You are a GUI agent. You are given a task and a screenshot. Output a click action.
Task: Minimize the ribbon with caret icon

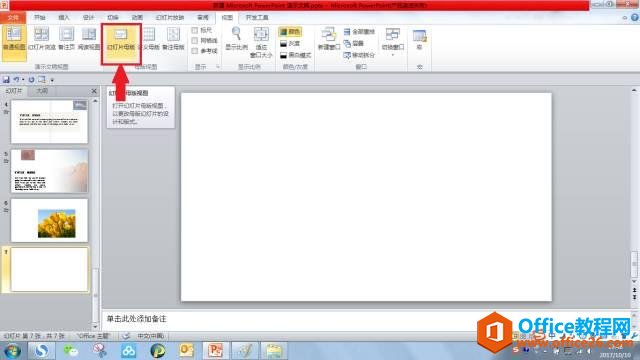click(624, 18)
